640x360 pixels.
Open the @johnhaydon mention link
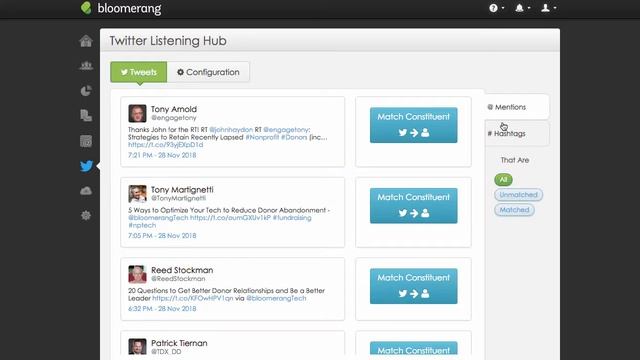(x=231, y=129)
